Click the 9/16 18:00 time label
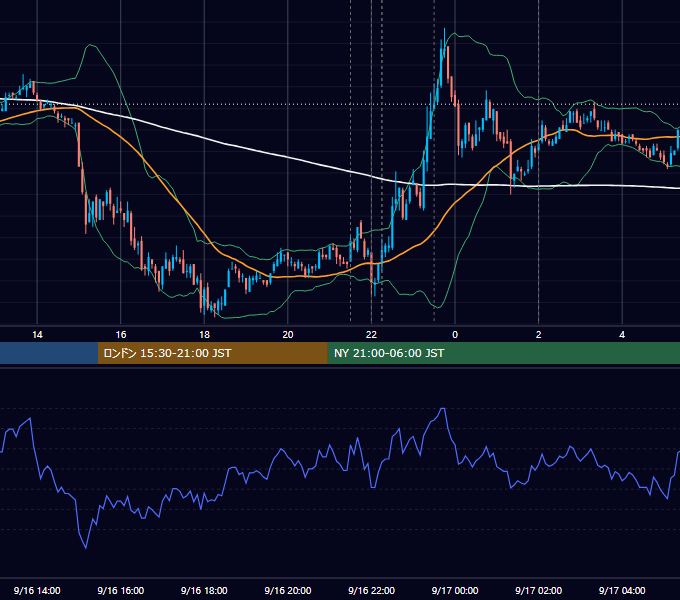The width and height of the screenshot is (680, 600). click(204, 590)
